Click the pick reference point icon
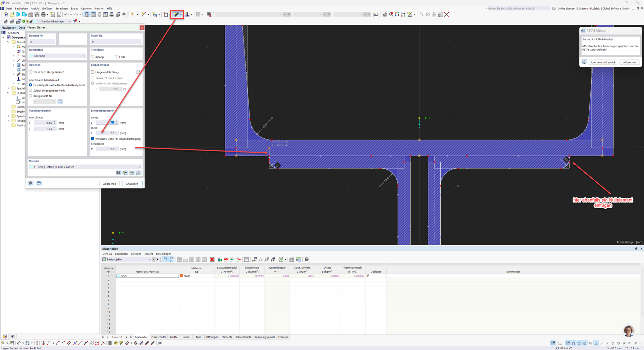644x350 pixels. (60, 101)
